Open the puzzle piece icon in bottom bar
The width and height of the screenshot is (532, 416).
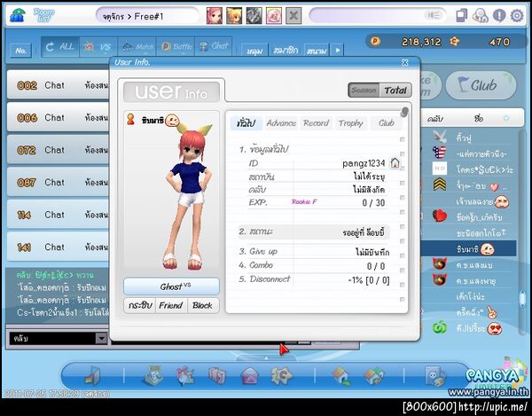281,375
